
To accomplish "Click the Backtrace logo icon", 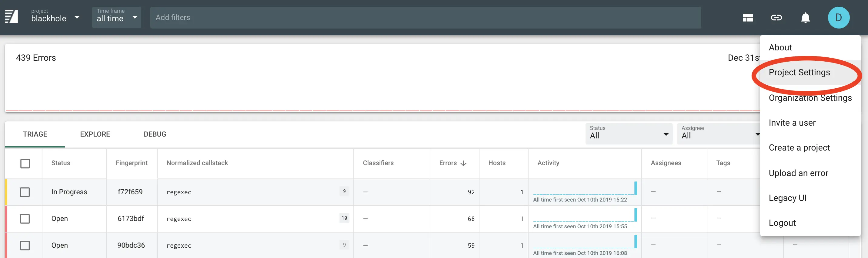I will [12, 17].
